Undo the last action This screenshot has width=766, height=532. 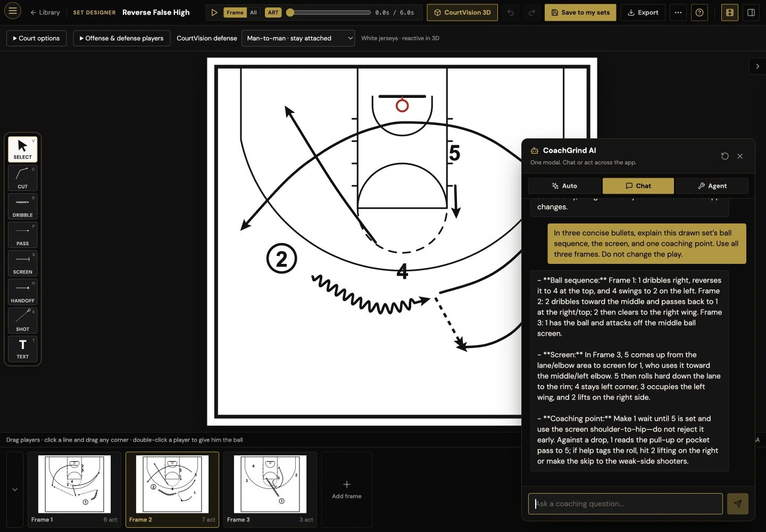pyautogui.click(x=511, y=12)
